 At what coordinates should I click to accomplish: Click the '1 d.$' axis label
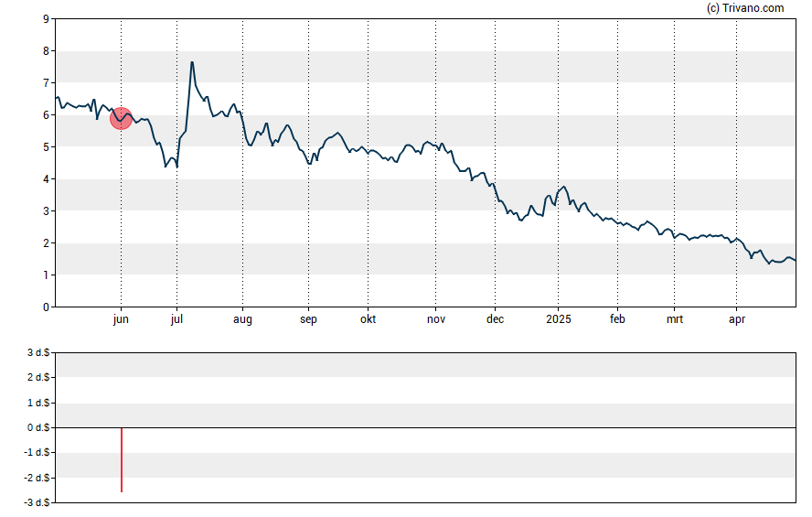pyautogui.click(x=38, y=403)
